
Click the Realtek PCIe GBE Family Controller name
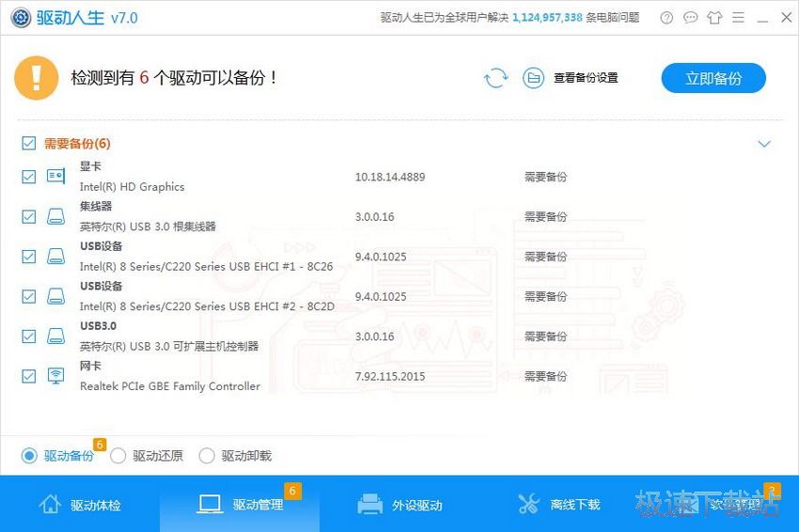pyautogui.click(x=170, y=386)
